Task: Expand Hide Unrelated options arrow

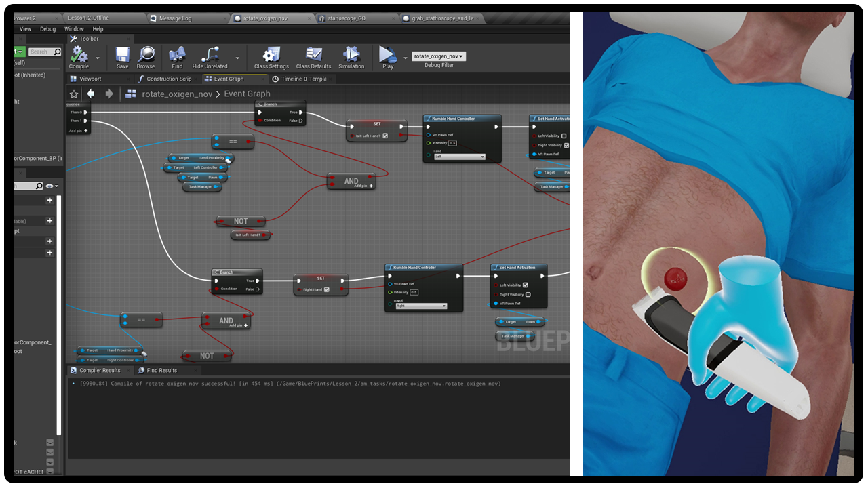Action: coord(237,58)
